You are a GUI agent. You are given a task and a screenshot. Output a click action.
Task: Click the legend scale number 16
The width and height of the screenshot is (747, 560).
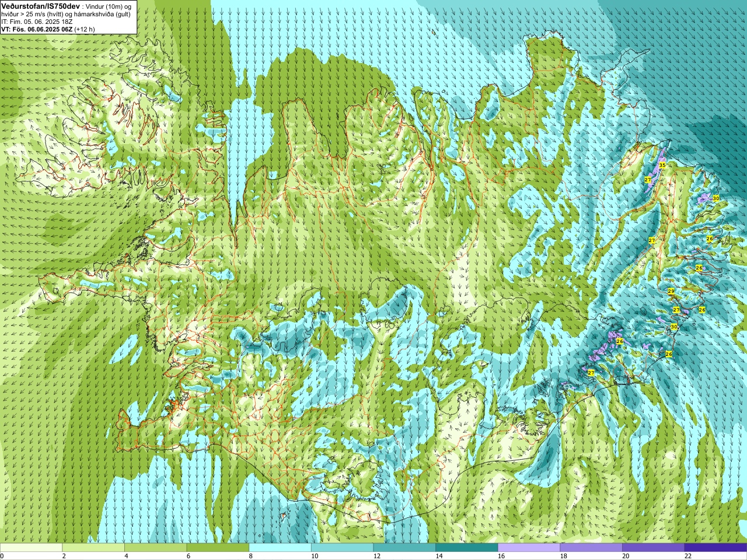pyautogui.click(x=501, y=556)
